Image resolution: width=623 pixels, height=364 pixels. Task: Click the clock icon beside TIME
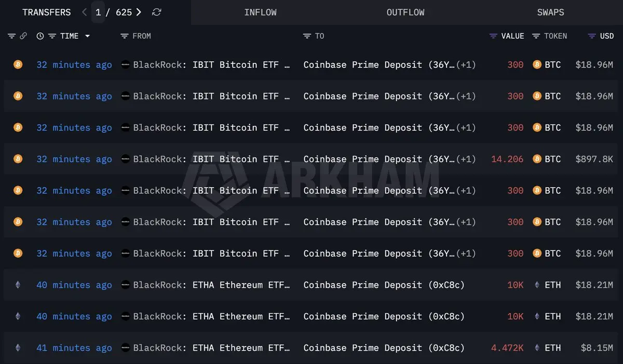(x=40, y=36)
